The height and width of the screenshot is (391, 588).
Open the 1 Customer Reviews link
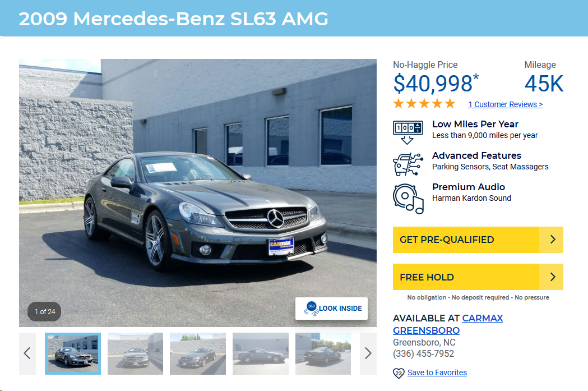click(505, 104)
